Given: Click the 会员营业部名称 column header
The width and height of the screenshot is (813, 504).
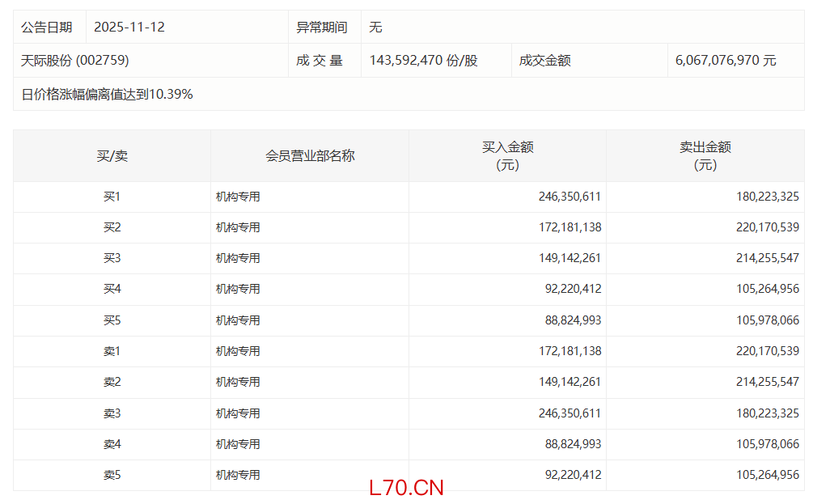Looking at the screenshot, I should 310,155.
